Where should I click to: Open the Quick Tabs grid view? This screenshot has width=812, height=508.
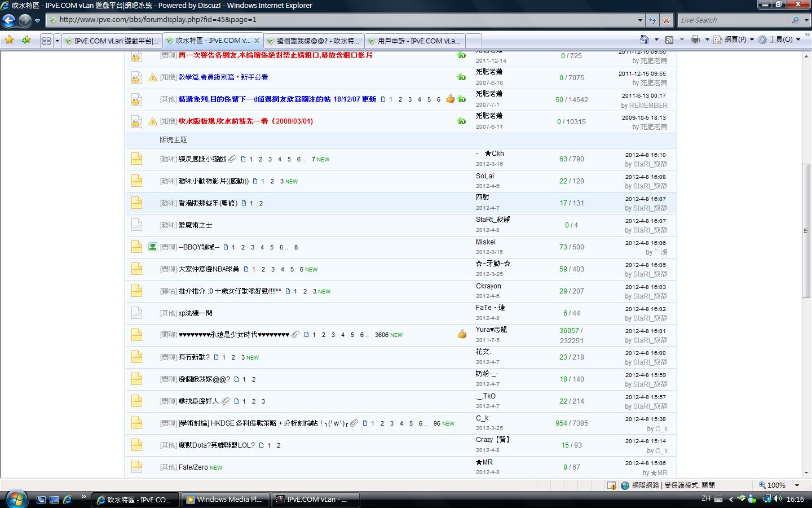point(46,41)
